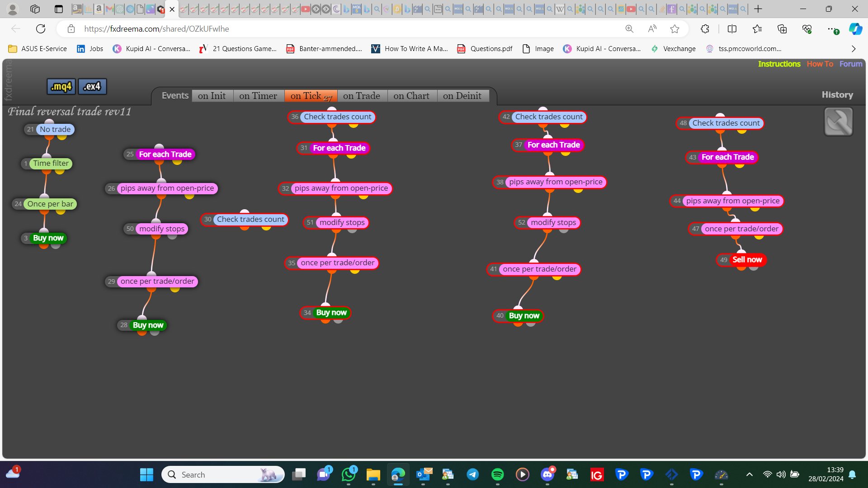Download the .ex4 file
This screenshot has width=868, height=488.
(92, 86)
